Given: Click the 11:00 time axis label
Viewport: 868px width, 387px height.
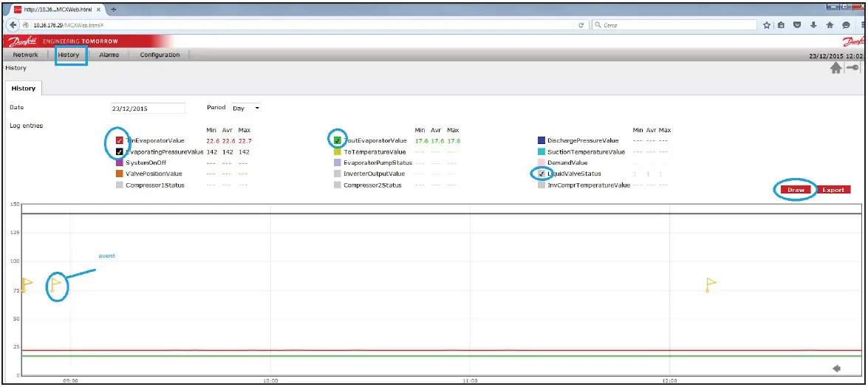Looking at the screenshot, I should tap(470, 381).
